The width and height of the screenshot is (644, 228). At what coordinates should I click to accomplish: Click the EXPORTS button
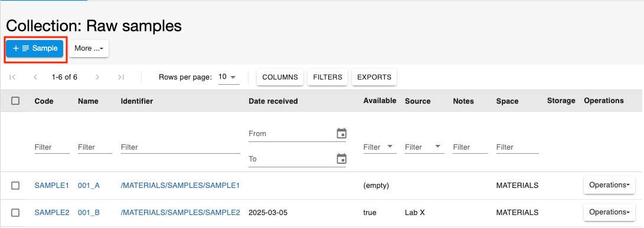374,77
